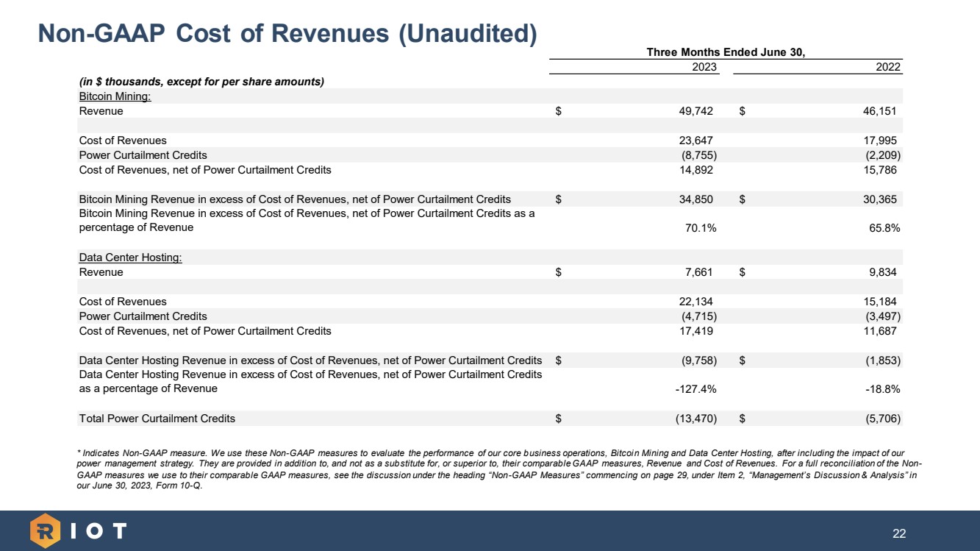This screenshot has width=980, height=551.
Task: Click the 'Total Power Curtailment Credits' row label
Action: point(157,419)
